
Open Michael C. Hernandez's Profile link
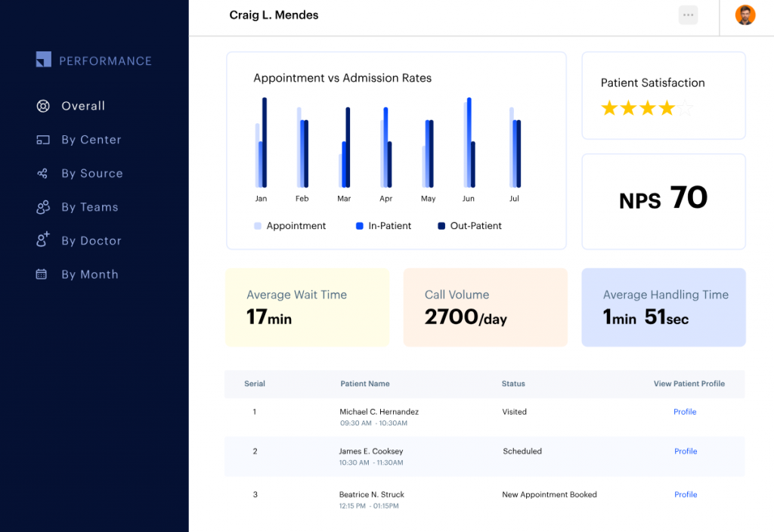[685, 412]
